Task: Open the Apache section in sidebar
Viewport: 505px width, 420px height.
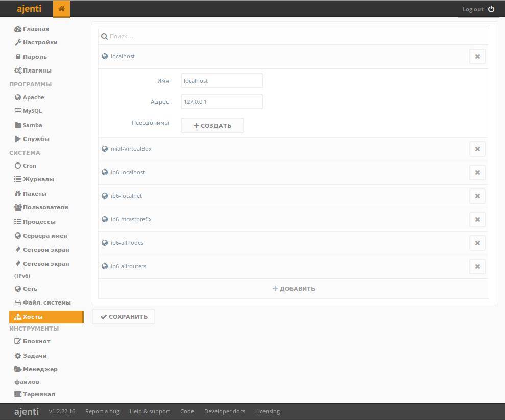Action: tap(33, 97)
